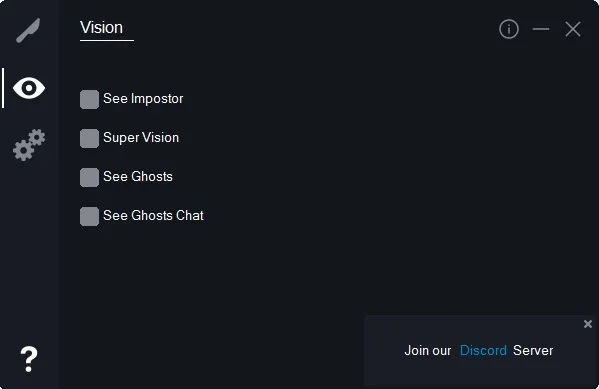Screen dimensions: 599x389
Task: Click the 'Join our' text in the banner
Action: pyautogui.click(x=428, y=350)
